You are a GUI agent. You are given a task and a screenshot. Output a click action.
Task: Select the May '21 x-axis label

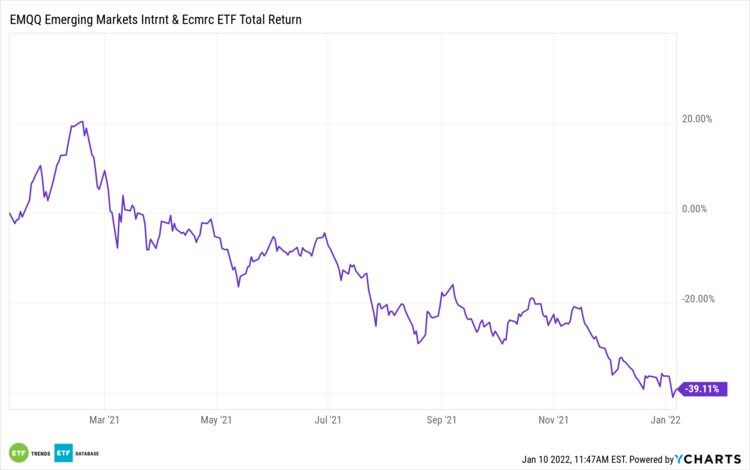pyautogui.click(x=216, y=422)
